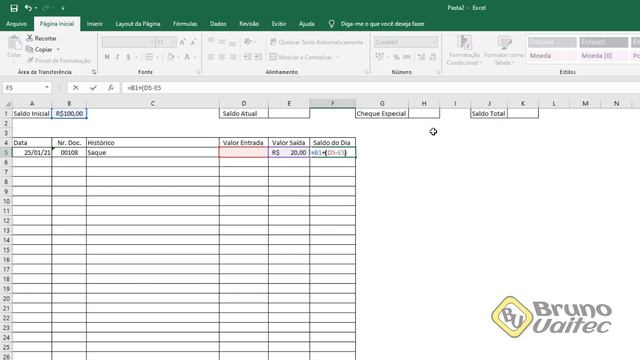Open Formatação Condicional menu
640x360 pixels.
tap(464, 50)
